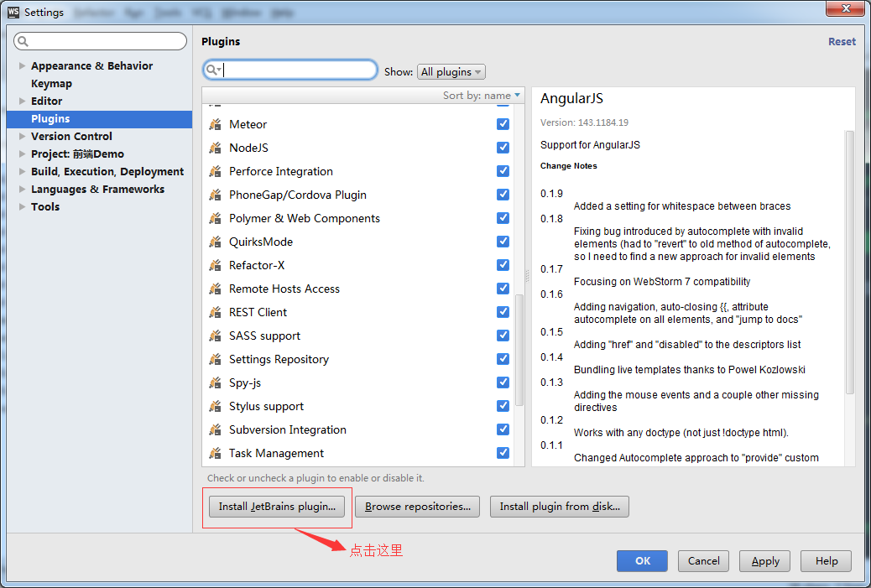Toggle the SASS support checkbox

click(x=503, y=336)
